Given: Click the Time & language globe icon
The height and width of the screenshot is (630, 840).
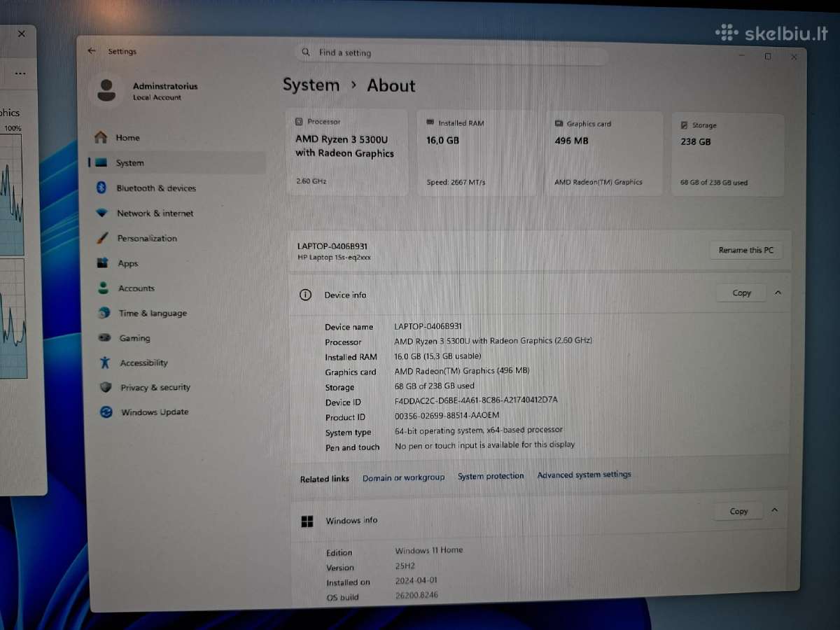Looking at the screenshot, I should pyautogui.click(x=104, y=313).
